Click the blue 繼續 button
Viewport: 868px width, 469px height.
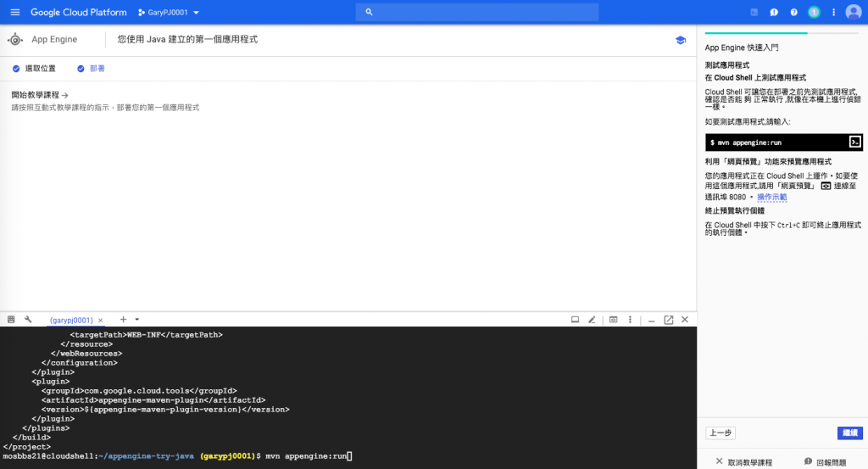(x=850, y=433)
